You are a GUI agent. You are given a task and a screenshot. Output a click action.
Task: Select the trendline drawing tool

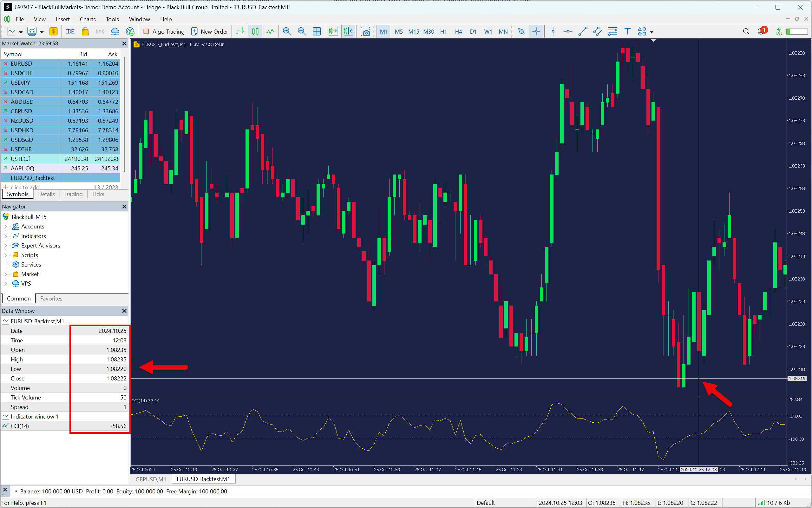pos(583,32)
